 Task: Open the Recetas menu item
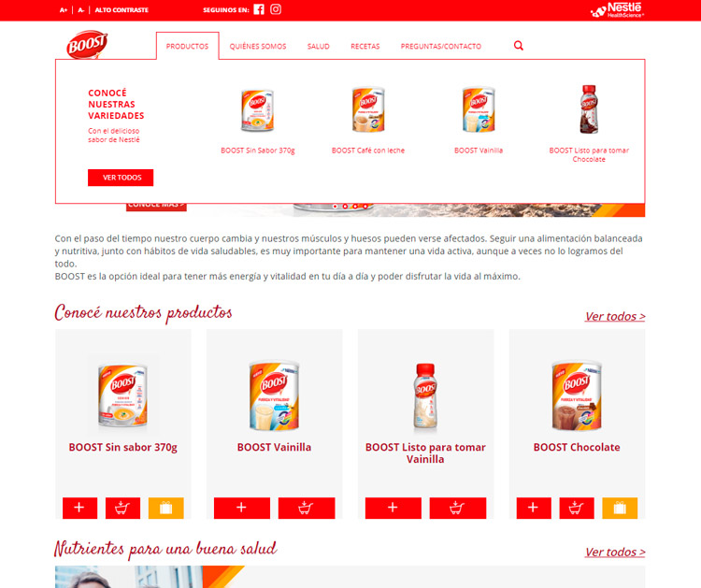click(365, 46)
